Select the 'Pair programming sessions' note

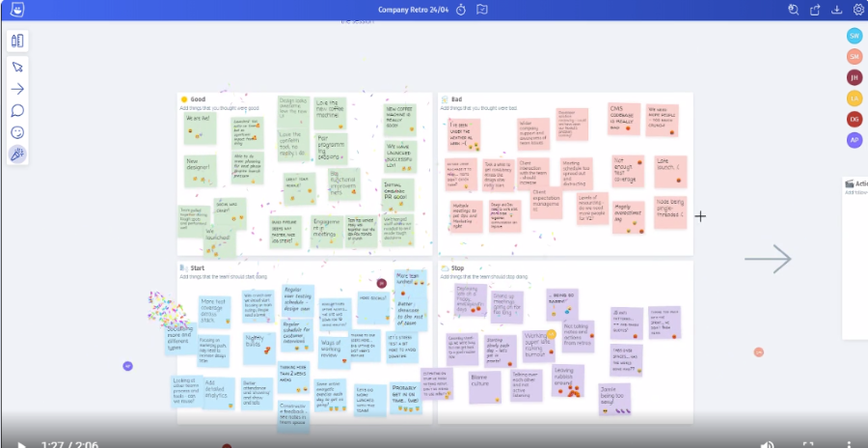coord(332,149)
